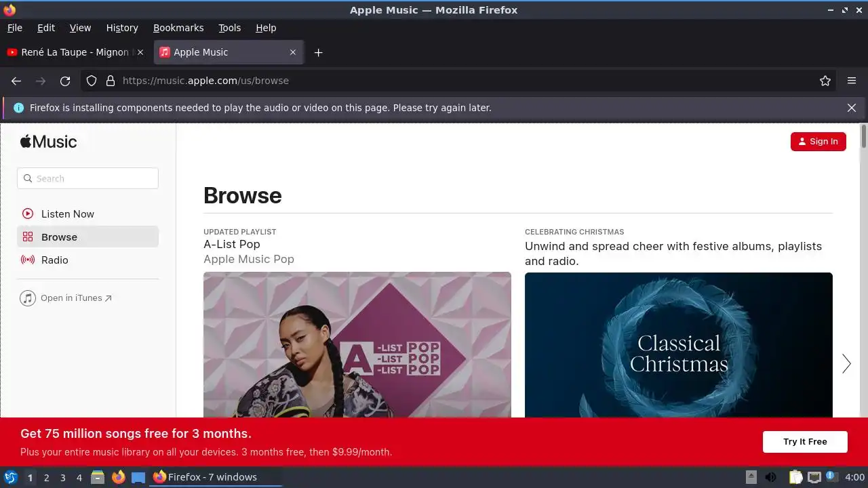Click the show desktop taskbar icon
868x488 pixels.
(x=138, y=477)
